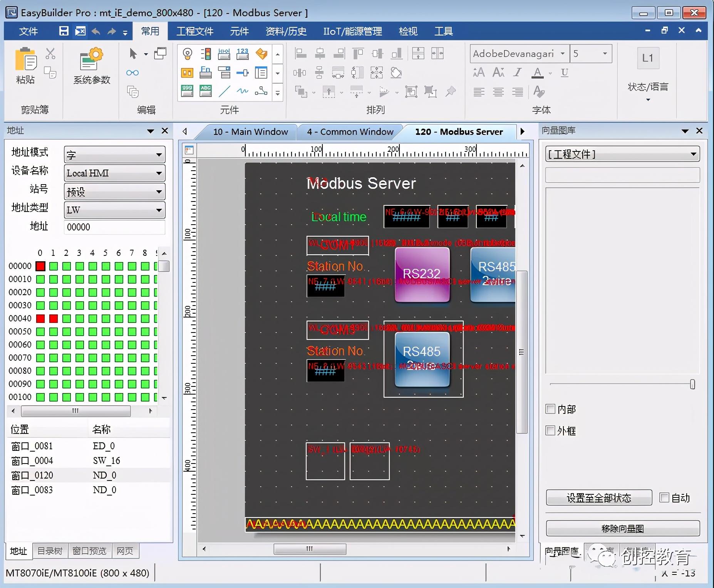The width and height of the screenshot is (714, 588).
Task: Click the vector library zoom slider handle
Action: (692, 384)
